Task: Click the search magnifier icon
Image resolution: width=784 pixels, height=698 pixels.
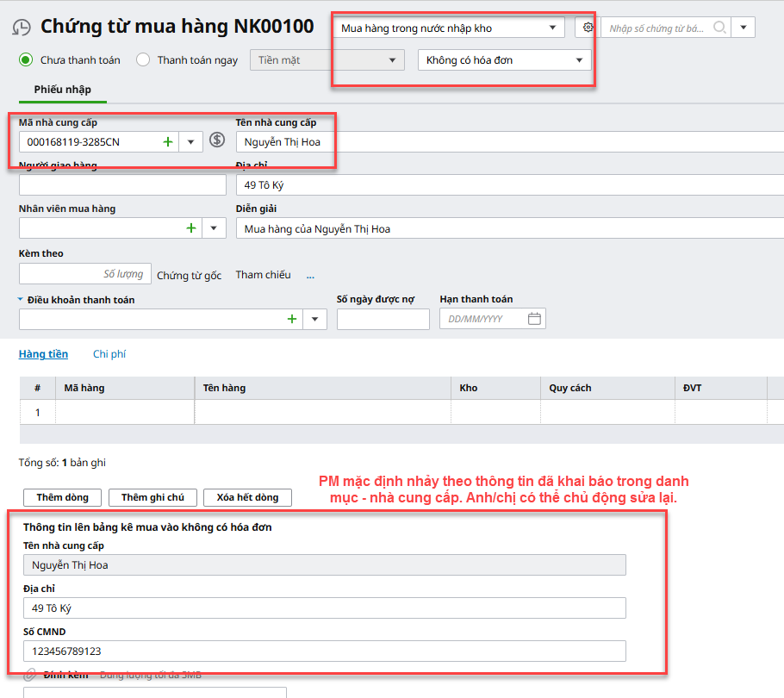Action: [x=720, y=28]
